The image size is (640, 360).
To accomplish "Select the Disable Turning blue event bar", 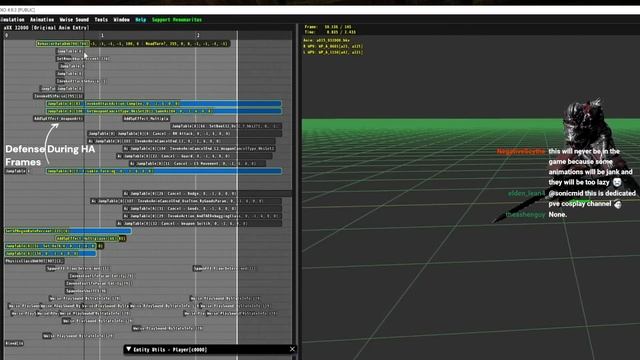I will (x=164, y=171).
